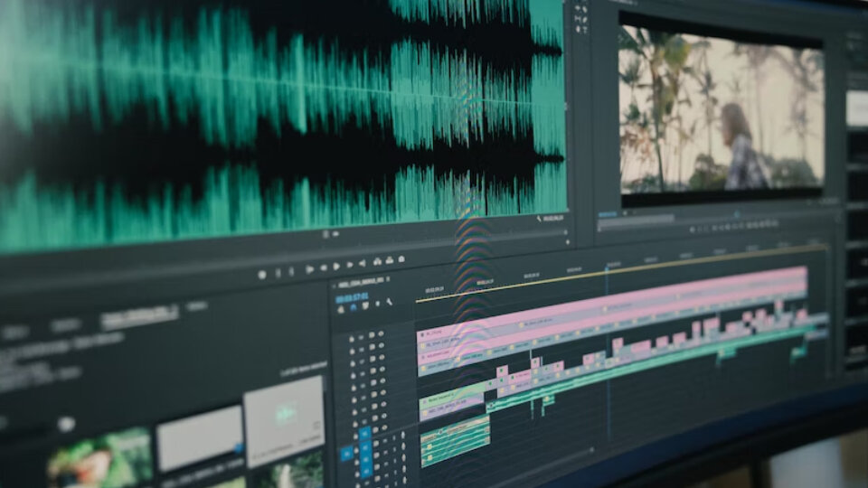The width and height of the screenshot is (868, 488).
Task: Select the long pink clip on top track
Action: pyautogui.click(x=612, y=300)
